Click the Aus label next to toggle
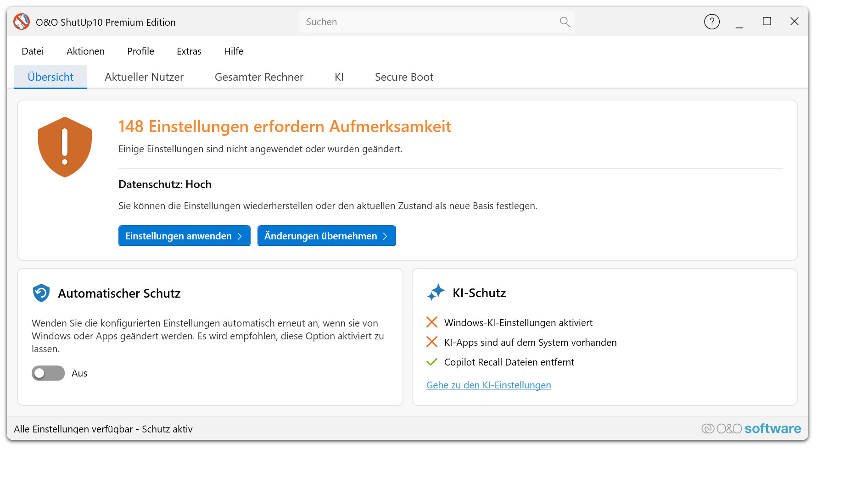This screenshot has width=856, height=504. 79,373
